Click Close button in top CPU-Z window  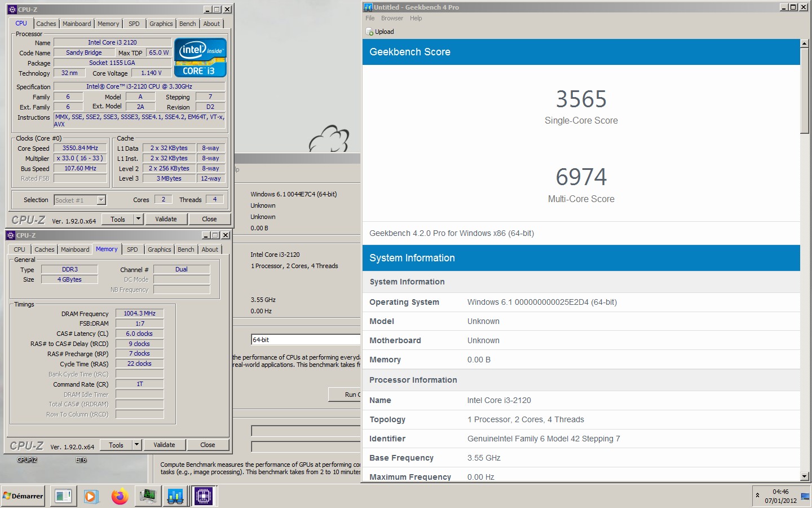(209, 219)
